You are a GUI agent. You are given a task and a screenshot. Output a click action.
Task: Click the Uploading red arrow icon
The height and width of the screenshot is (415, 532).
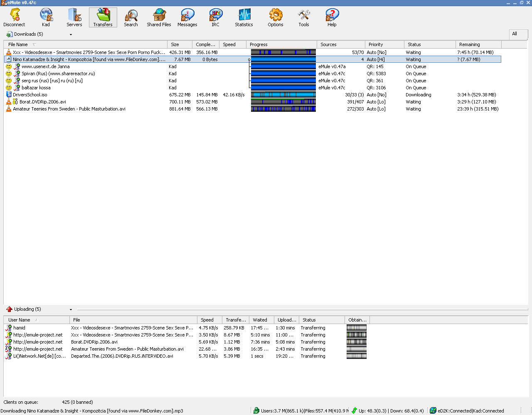9,309
